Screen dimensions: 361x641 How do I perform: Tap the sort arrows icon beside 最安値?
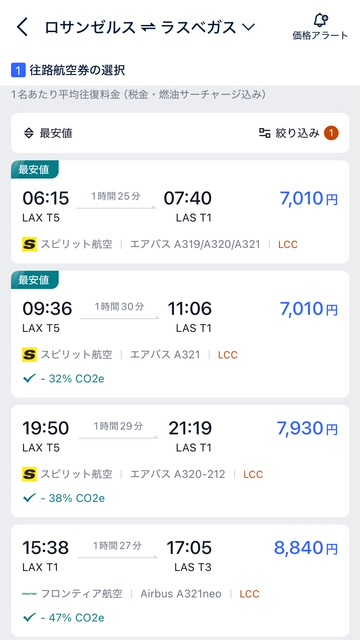[x=29, y=133]
